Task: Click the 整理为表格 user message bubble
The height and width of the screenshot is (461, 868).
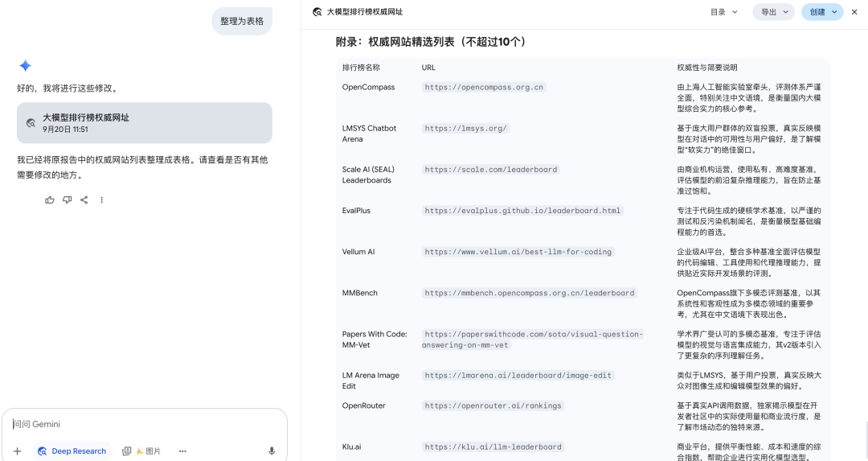Action: (242, 21)
